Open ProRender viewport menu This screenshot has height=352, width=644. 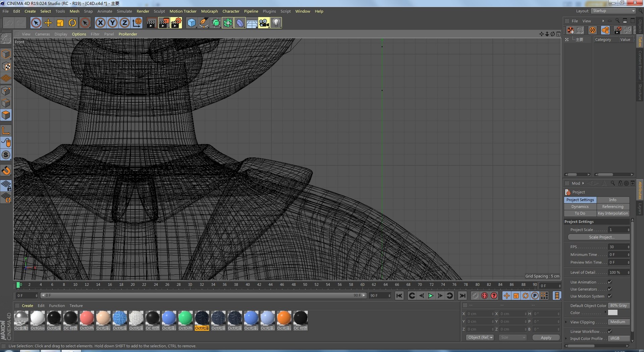tap(128, 34)
